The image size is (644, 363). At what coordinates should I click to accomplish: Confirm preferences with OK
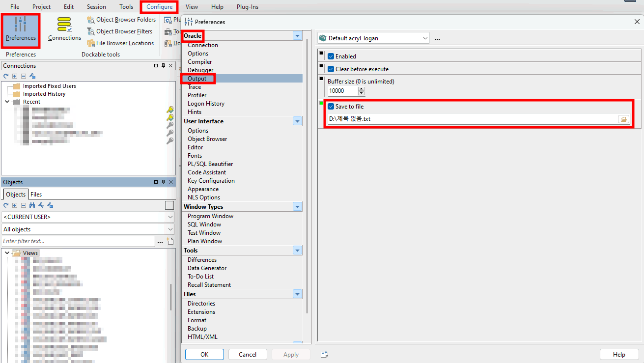click(x=204, y=355)
